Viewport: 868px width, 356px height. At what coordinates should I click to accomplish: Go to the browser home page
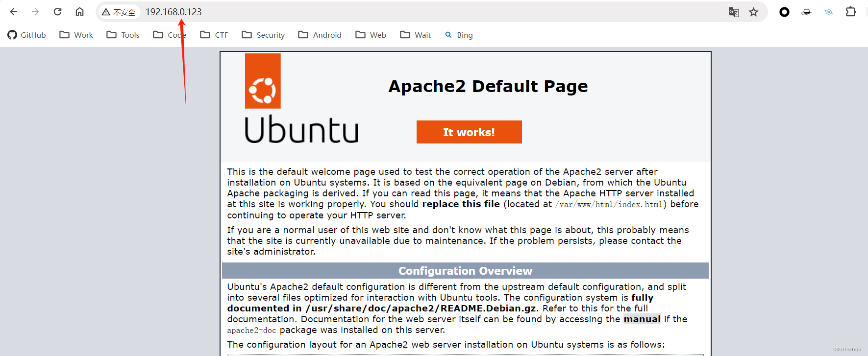(x=79, y=12)
